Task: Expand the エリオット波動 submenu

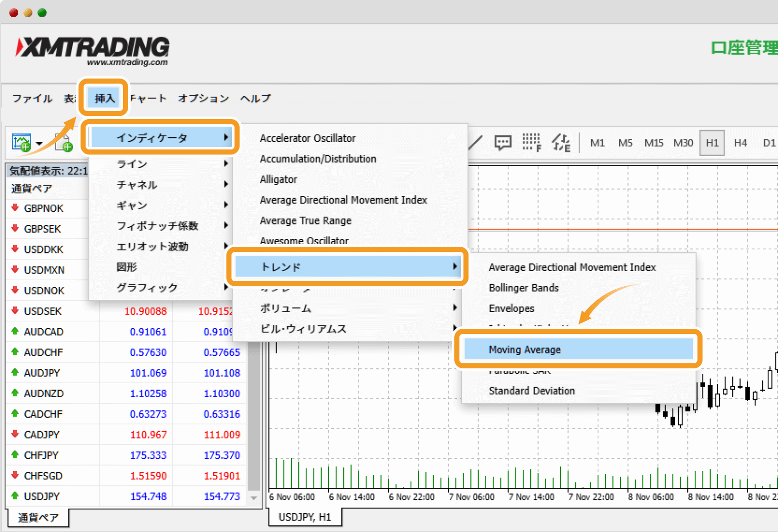Action: [x=160, y=246]
